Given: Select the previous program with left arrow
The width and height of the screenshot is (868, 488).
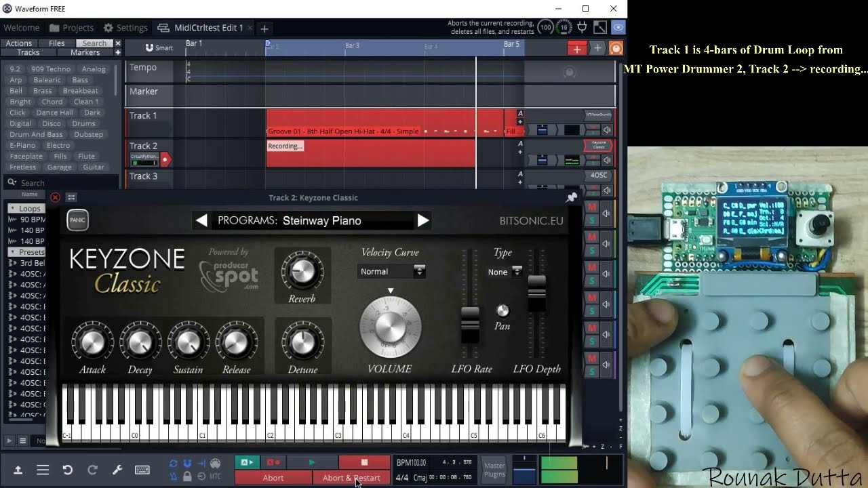Looking at the screenshot, I should (201, 220).
